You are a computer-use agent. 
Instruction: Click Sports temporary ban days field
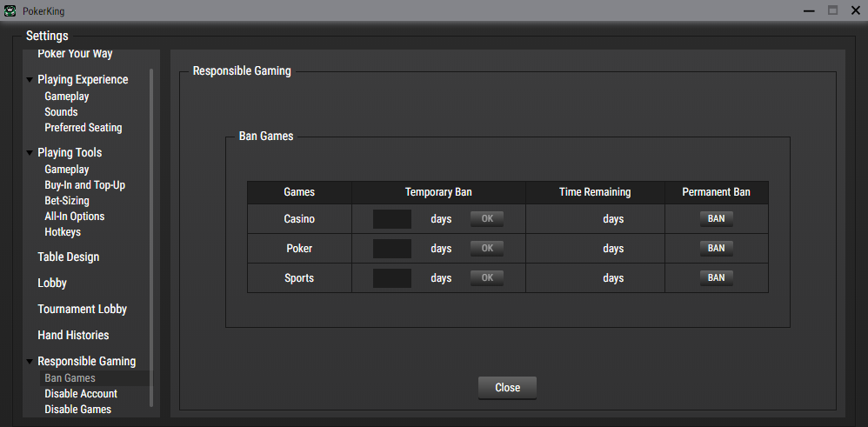point(392,278)
